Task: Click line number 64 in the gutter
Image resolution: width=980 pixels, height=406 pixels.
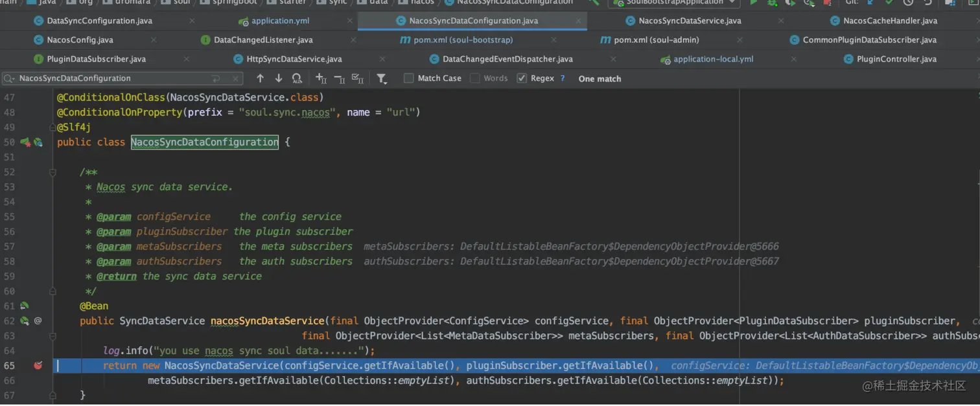Action: tap(9, 351)
